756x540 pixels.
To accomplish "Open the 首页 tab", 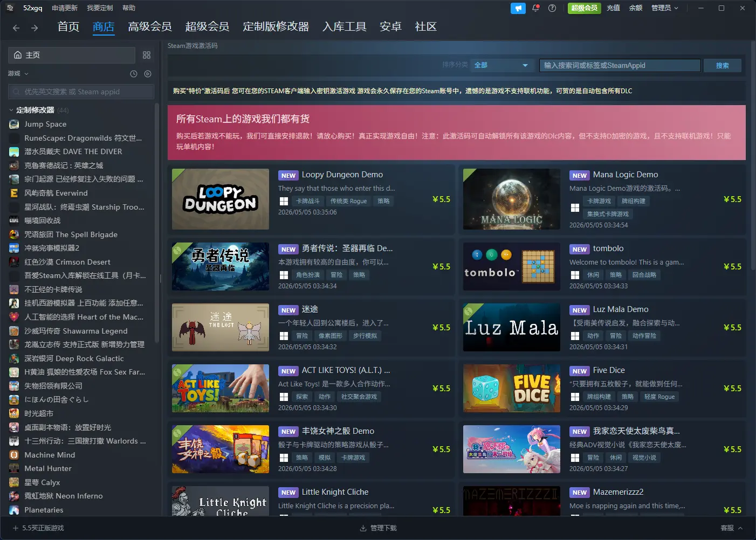I will click(68, 27).
